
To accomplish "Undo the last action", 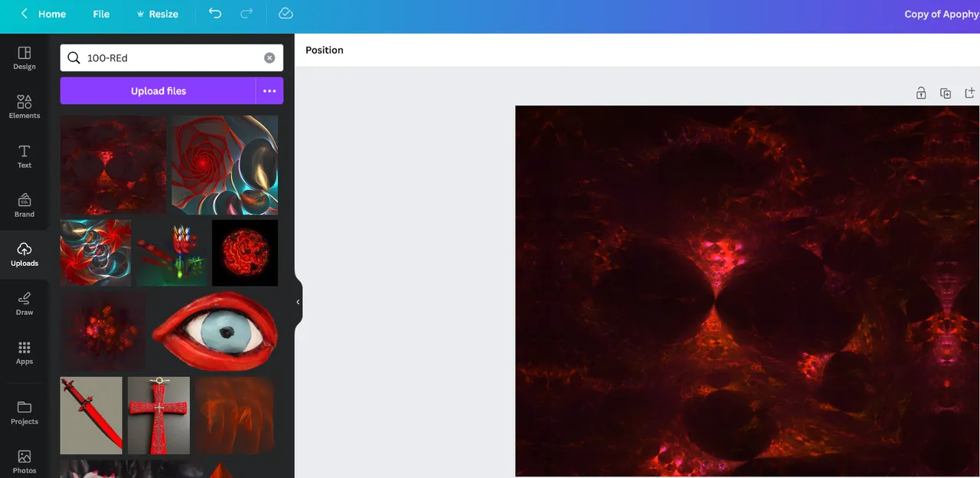I will (x=215, y=14).
